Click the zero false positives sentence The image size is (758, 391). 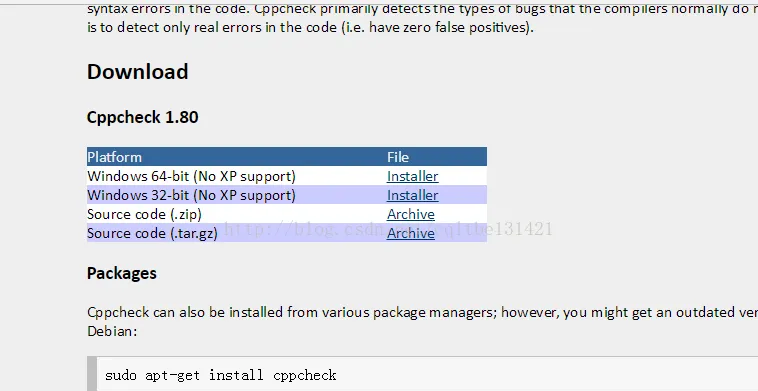[x=310, y=27]
